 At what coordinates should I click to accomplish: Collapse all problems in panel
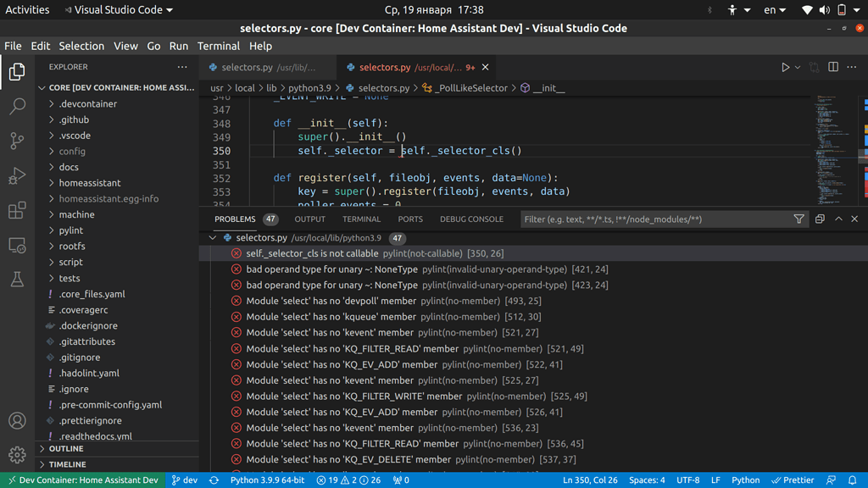[820, 219]
